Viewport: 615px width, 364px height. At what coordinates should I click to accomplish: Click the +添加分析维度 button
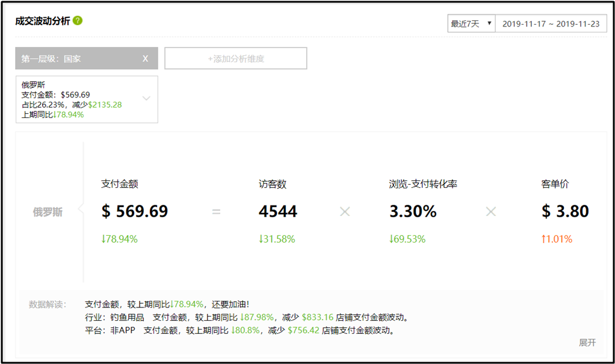tap(236, 58)
